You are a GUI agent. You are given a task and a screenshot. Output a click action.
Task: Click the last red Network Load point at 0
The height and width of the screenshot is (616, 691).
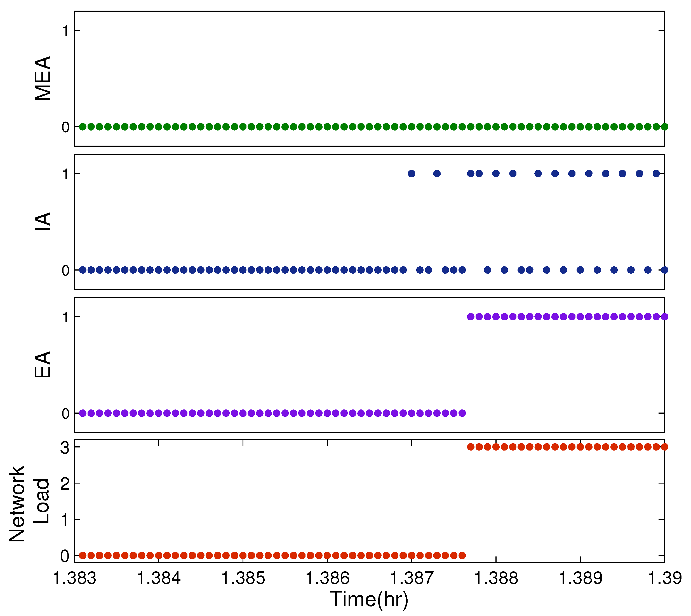point(462,555)
